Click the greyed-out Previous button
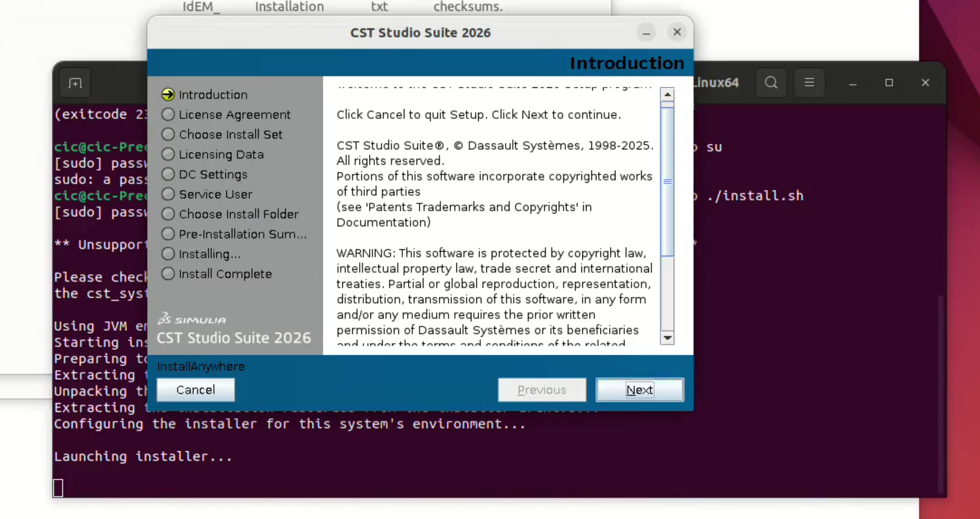Screen dimensions: 980x519 click(x=542, y=390)
